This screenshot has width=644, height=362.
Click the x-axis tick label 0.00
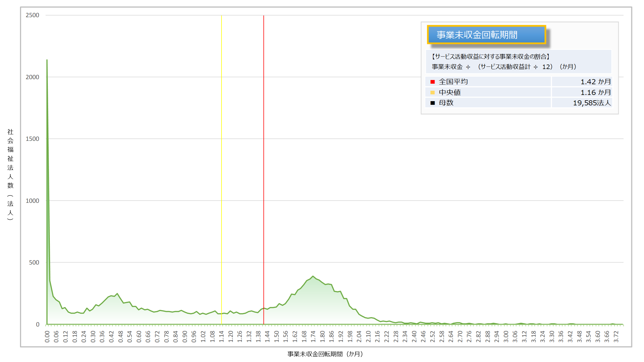pos(47,337)
